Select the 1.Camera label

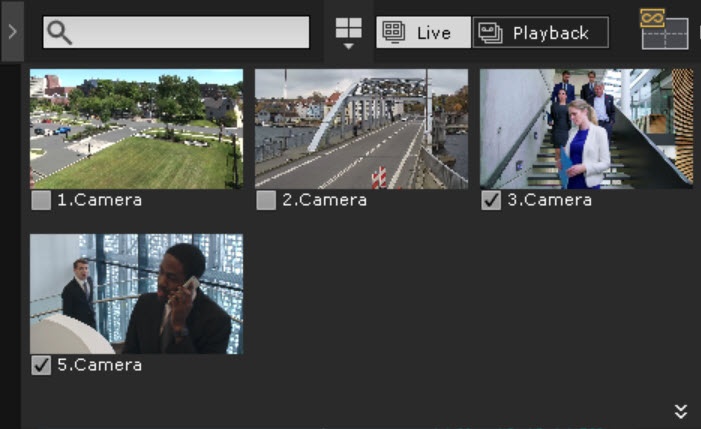pos(100,200)
